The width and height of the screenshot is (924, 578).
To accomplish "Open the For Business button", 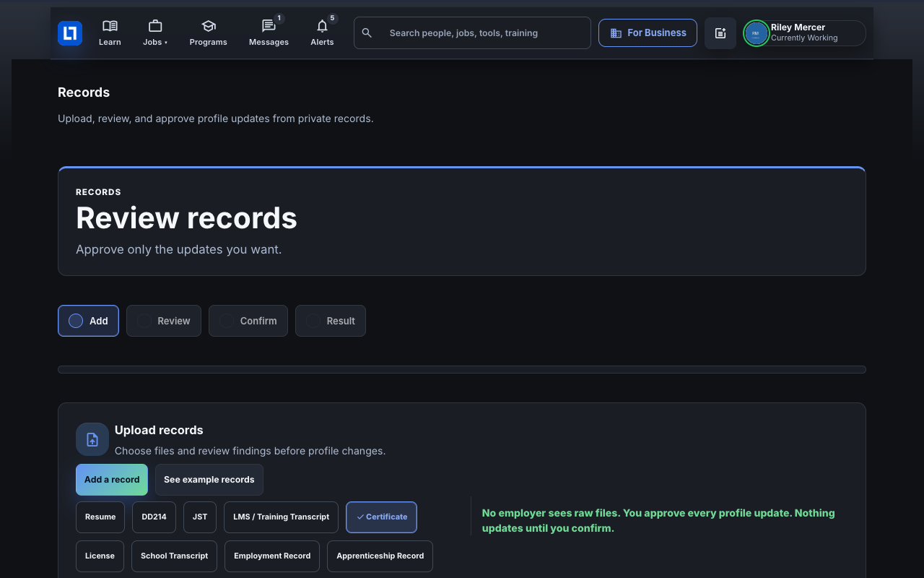I will 648,33.
